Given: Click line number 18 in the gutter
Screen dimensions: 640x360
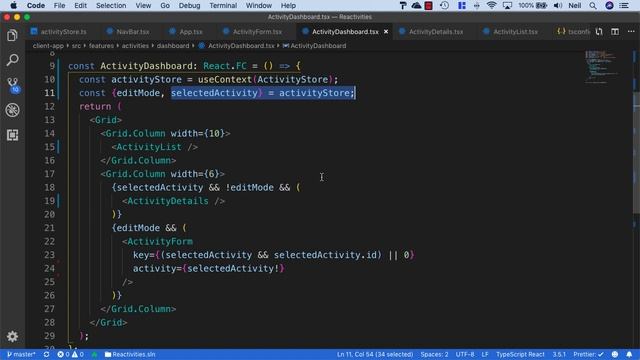Looking at the screenshot, I should pos(49,187).
